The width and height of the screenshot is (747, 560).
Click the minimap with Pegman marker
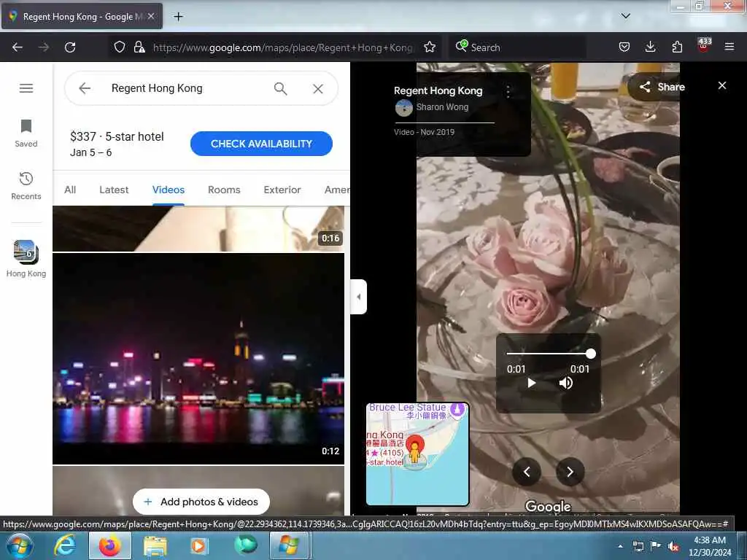tap(417, 454)
